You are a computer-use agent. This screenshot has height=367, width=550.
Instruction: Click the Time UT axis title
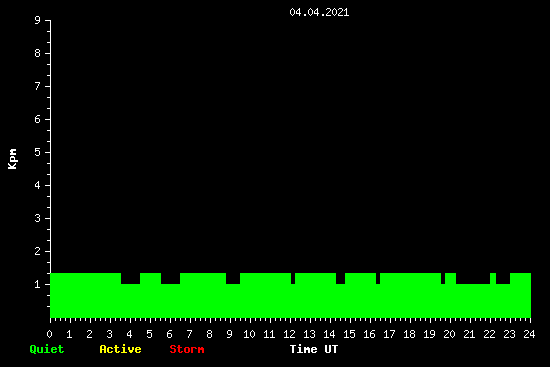[x=314, y=349]
